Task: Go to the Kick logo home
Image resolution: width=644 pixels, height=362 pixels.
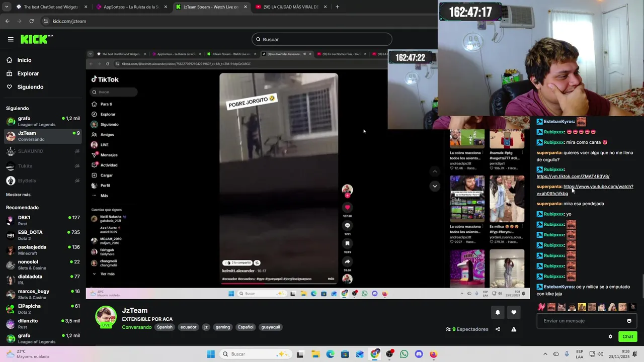Action: [x=36, y=39]
